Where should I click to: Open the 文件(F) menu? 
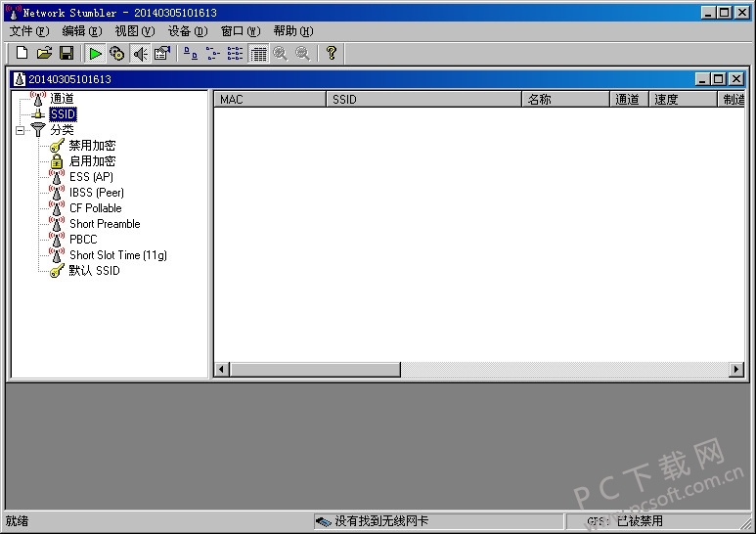[29, 31]
